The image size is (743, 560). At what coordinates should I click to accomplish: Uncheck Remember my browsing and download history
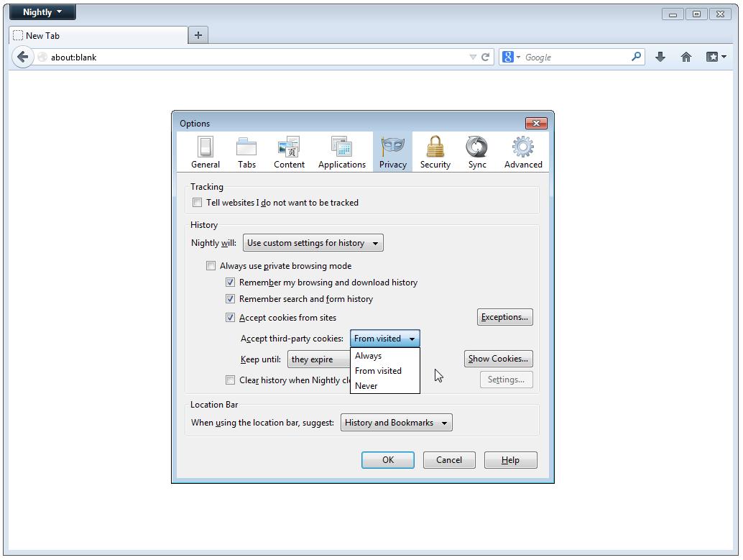(230, 283)
